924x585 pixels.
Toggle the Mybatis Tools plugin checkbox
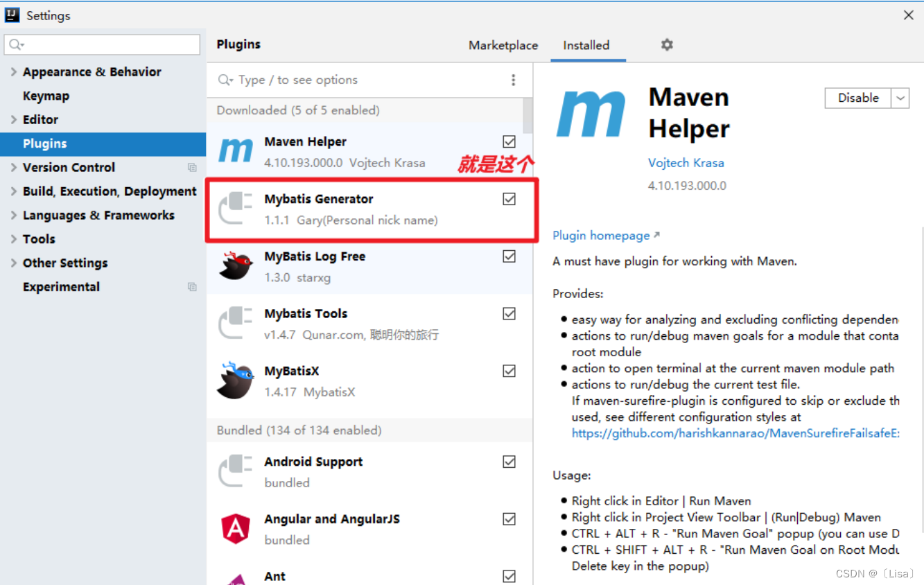509,314
